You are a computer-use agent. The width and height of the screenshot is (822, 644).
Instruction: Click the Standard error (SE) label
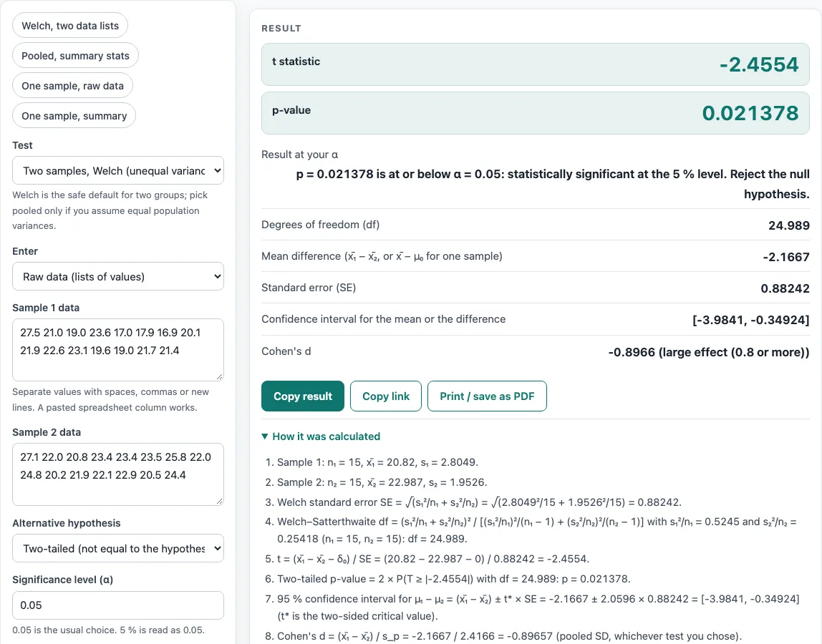pos(309,288)
